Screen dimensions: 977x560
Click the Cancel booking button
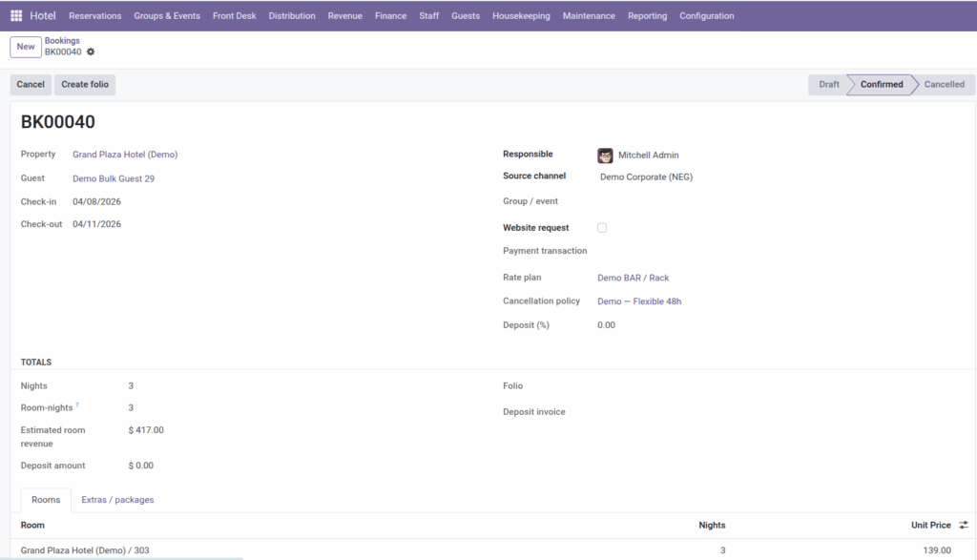pos(31,84)
